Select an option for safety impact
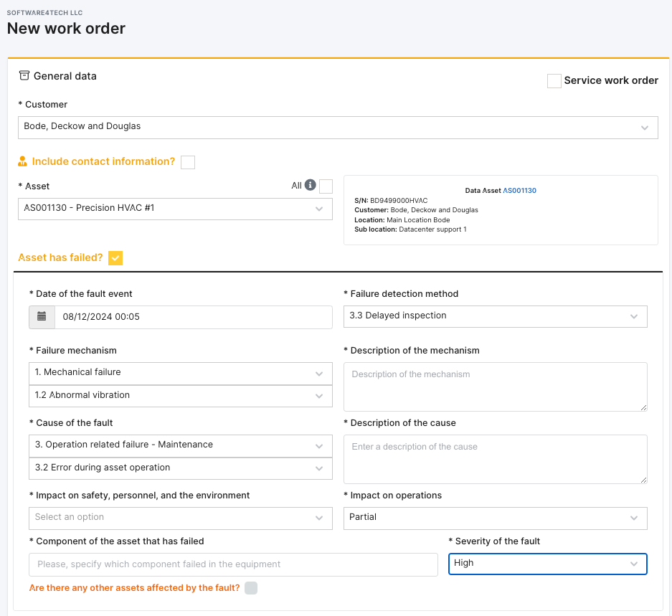The width and height of the screenshot is (672, 616). [181, 518]
